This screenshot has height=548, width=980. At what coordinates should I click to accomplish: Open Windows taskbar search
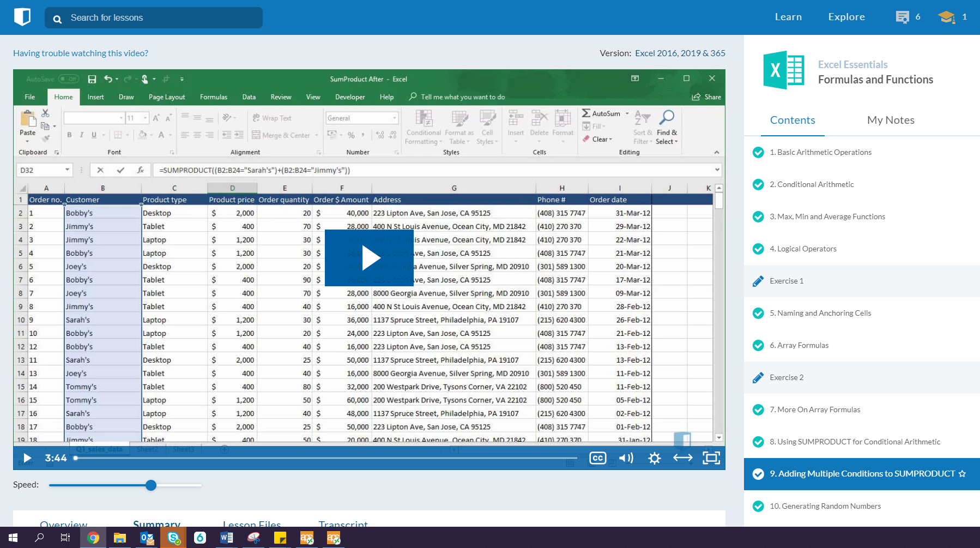(39, 538)
